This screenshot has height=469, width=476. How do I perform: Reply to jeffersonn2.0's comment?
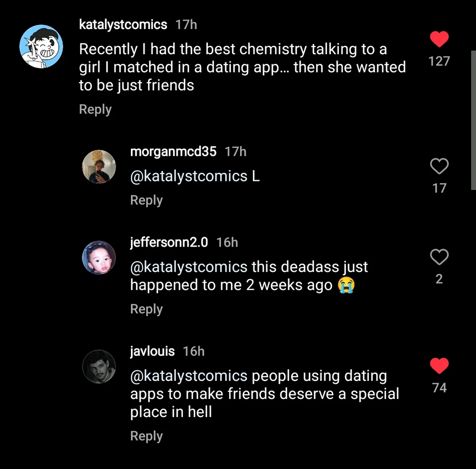coord(147,309)
